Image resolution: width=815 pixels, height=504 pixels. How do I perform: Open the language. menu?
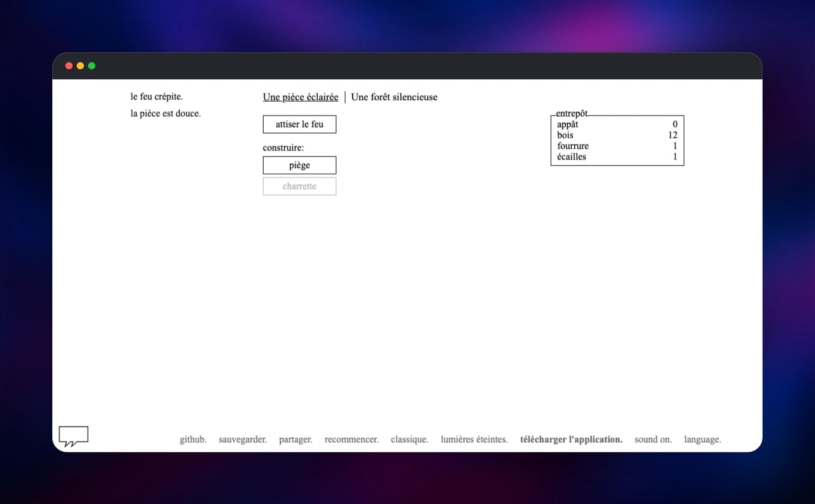702,440
